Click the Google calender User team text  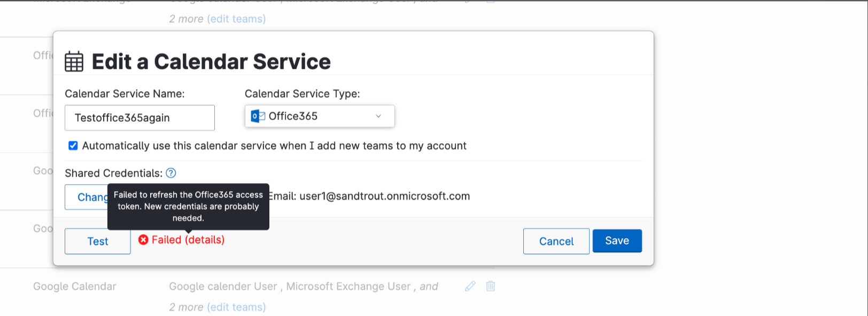[x=223, y=287]
